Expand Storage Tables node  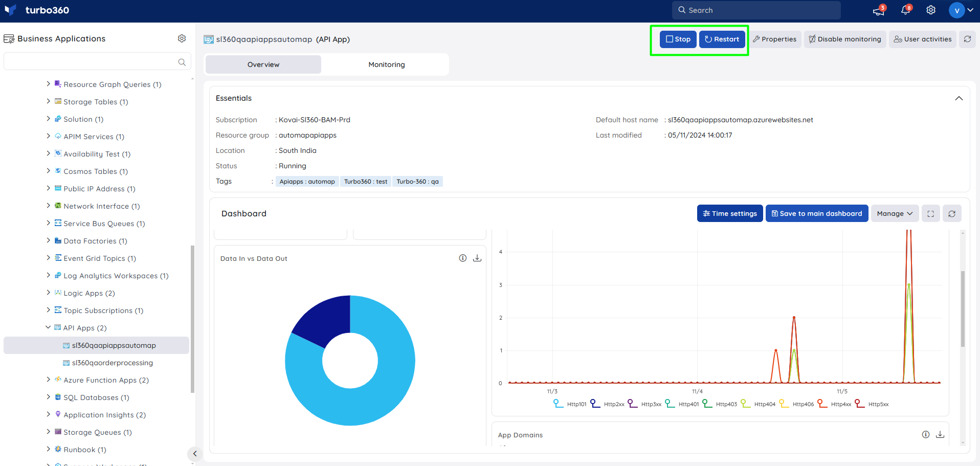[48, 101]
